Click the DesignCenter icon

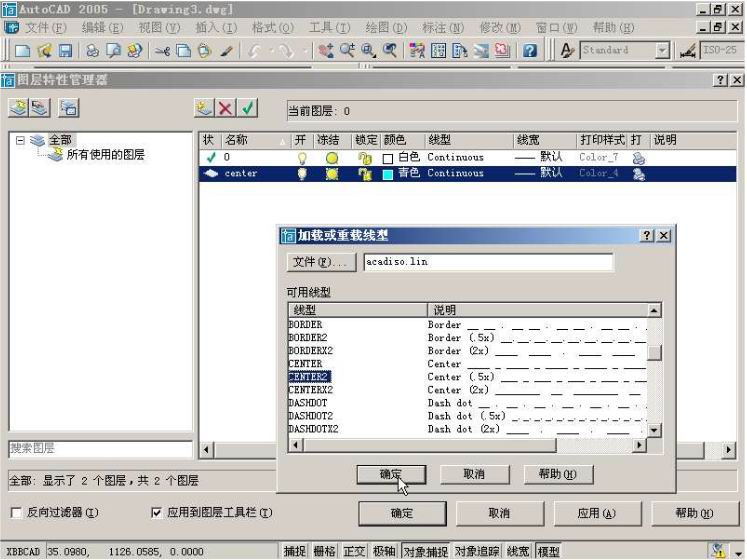point(438,50)
